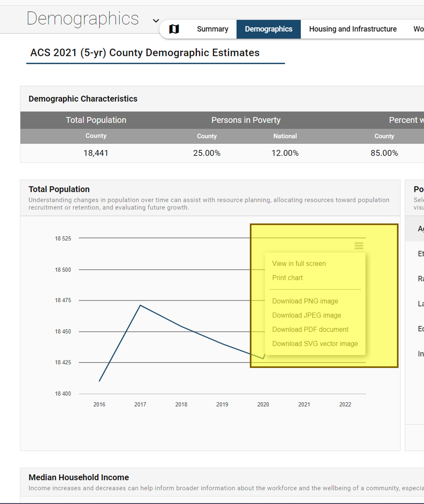Click ACS 2021 County Demographic Estimates title

tap(145, 53)
